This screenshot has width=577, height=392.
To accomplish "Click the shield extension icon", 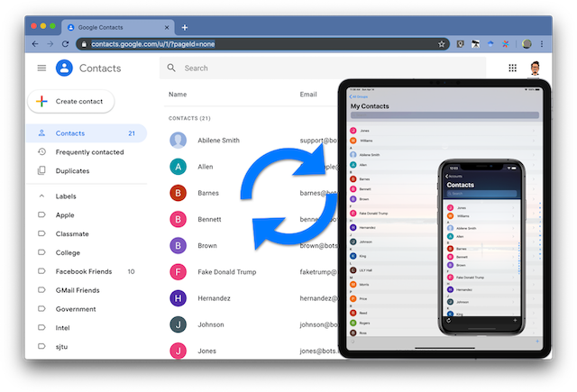I will tap(460, 44).
